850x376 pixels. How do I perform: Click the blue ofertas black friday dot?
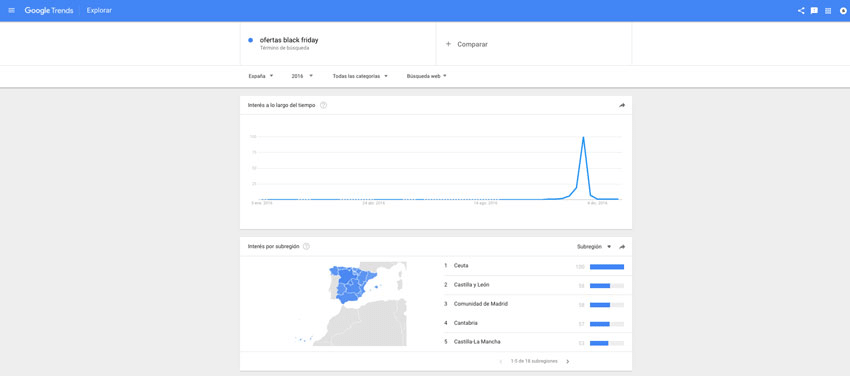(250, 40)
